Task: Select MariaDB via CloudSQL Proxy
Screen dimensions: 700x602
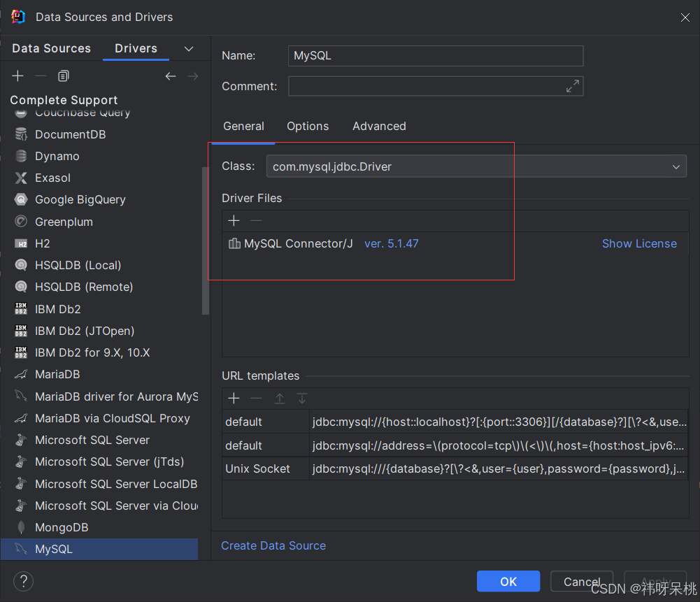Action: pyautogui.click(x=99, y=418)
